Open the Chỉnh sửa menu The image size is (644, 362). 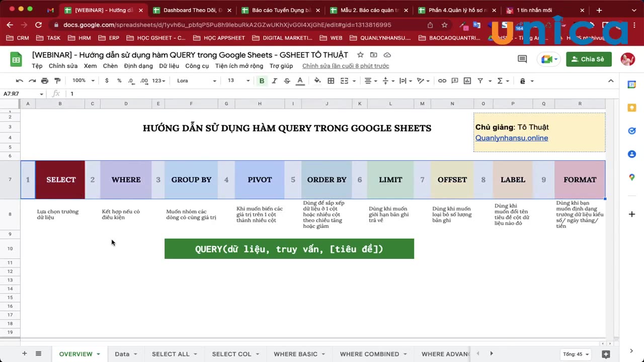(x=63, y=66)
